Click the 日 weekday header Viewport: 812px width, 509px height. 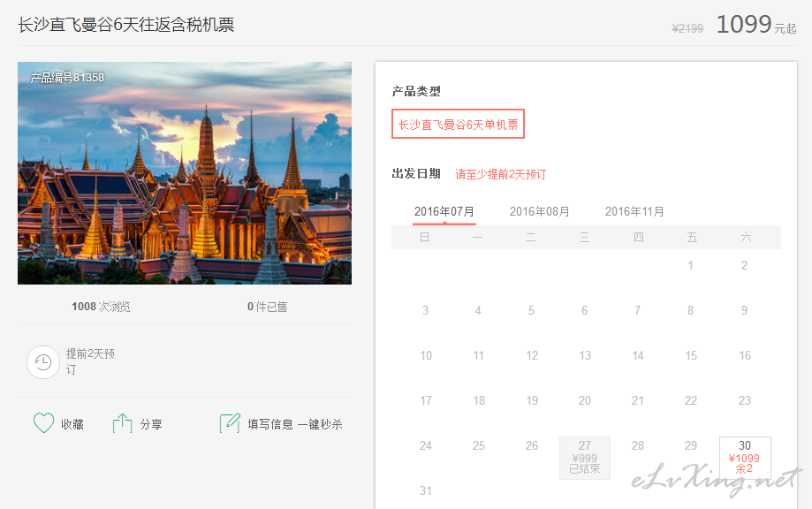coord(425,238)
